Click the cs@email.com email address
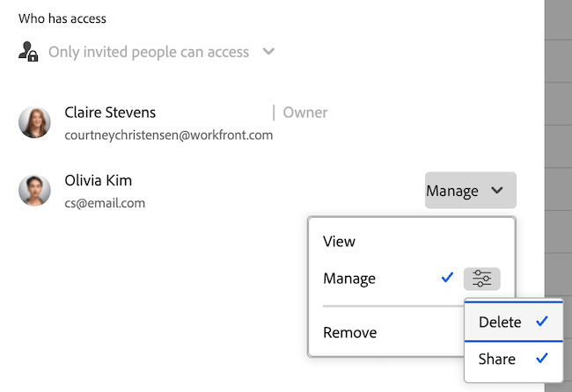The height and width of the screenshot is (392, 572). coord(105,203)
